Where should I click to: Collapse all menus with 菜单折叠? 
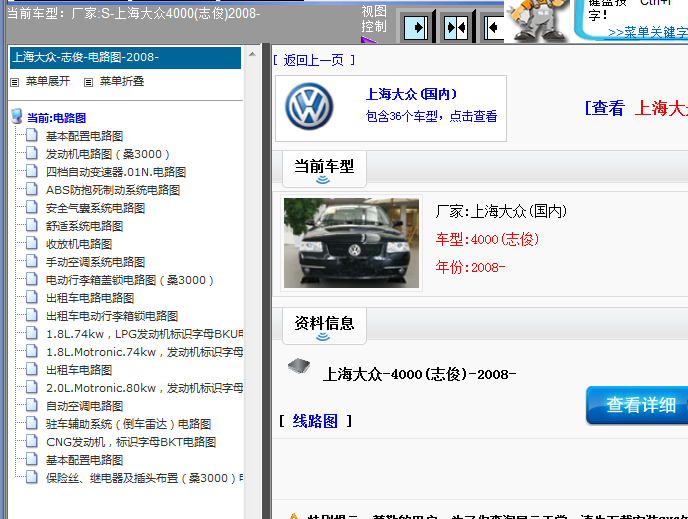122,81
